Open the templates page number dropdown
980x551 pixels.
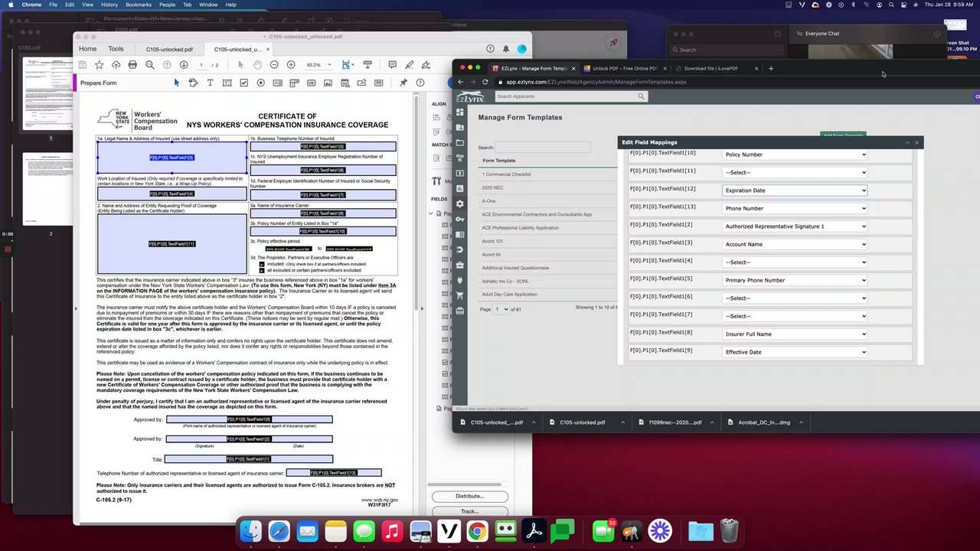coord(501,309)
